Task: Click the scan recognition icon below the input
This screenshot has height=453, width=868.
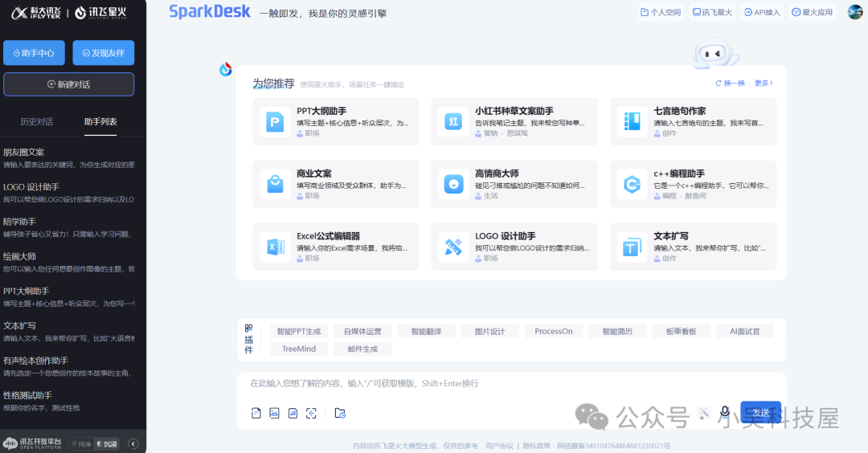Action: coord(311,413)
